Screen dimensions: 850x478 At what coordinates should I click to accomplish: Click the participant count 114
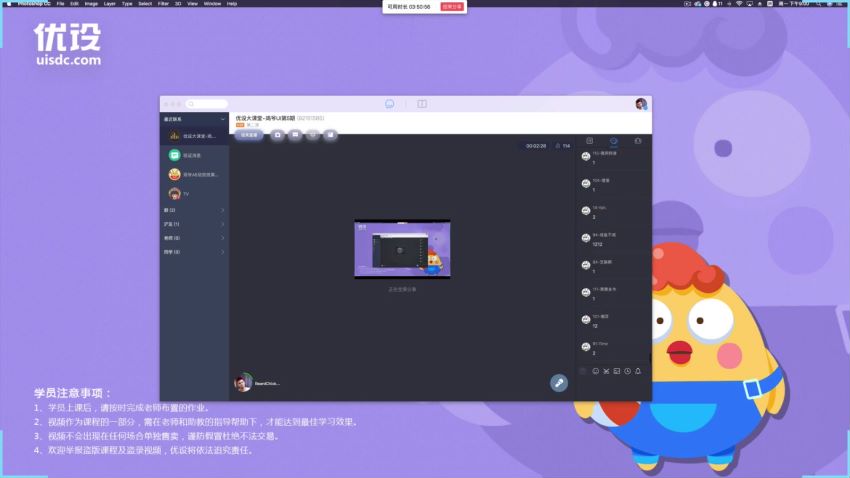pyautogui.click(x=566, y=146)
